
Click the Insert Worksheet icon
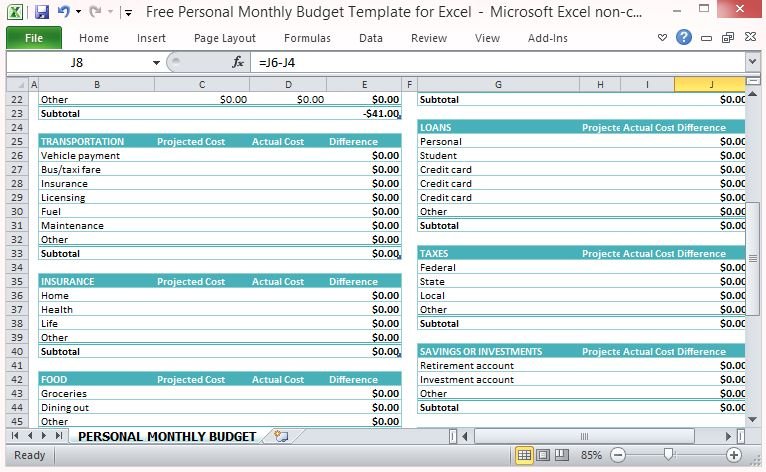tap(281, 436)
